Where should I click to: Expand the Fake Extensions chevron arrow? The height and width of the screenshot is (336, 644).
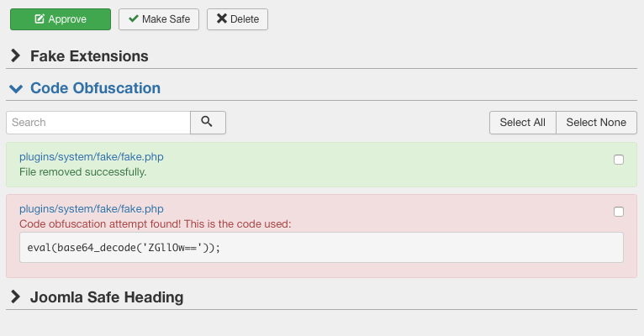[15, 56]
